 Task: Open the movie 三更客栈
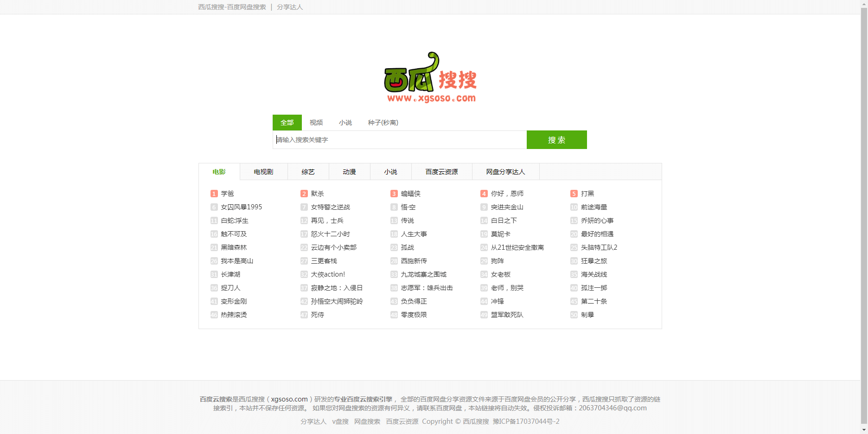(324, 261)
